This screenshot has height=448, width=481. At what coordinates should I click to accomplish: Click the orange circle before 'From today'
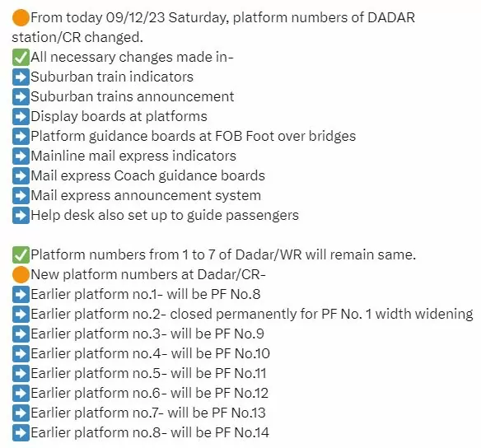[x=21, y=17]
